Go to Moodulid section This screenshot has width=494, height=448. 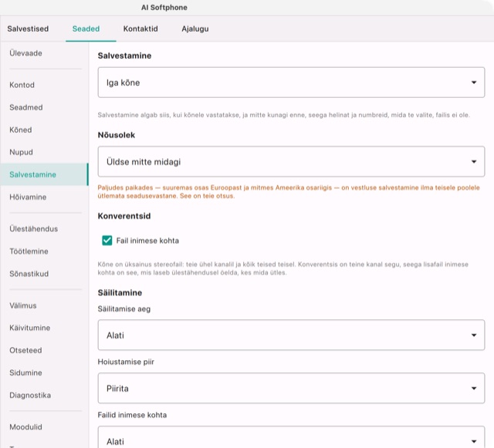click(45, 427)
